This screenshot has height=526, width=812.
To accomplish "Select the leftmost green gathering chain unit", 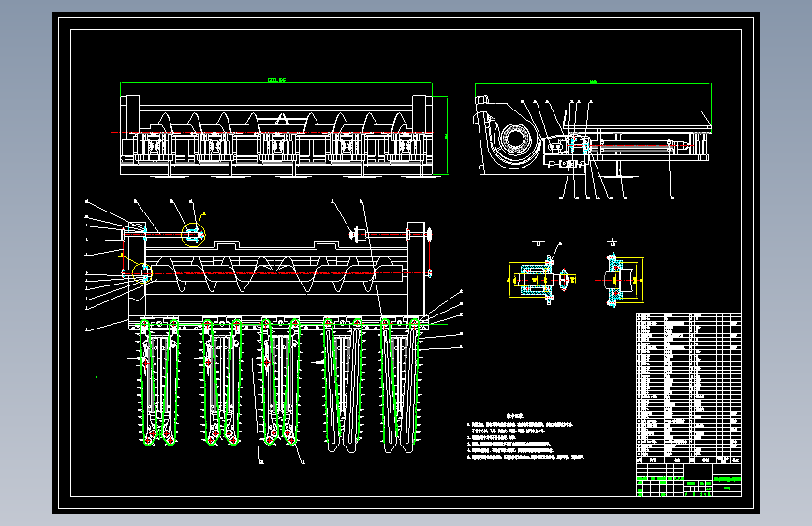I will click(159, 382).
